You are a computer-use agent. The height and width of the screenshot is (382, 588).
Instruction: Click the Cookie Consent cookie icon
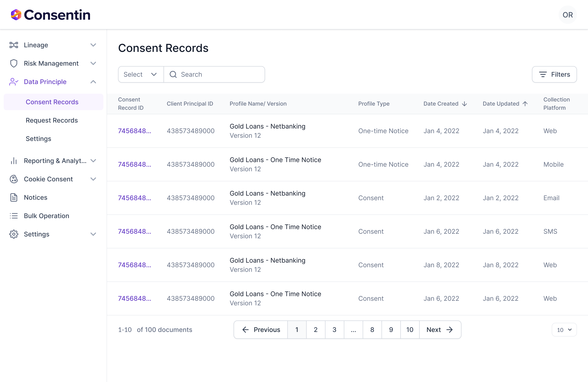click(14, 179)
